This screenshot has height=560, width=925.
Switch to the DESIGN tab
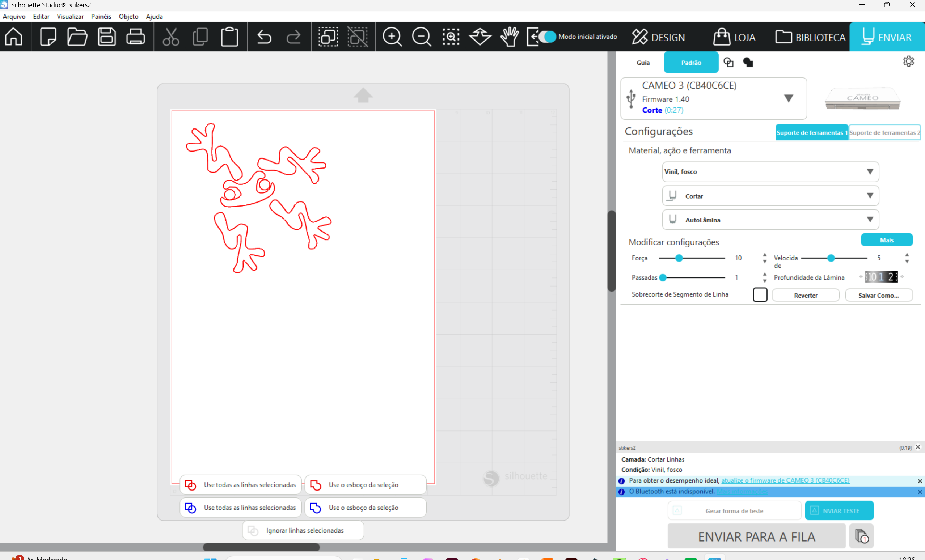point(658,37)
